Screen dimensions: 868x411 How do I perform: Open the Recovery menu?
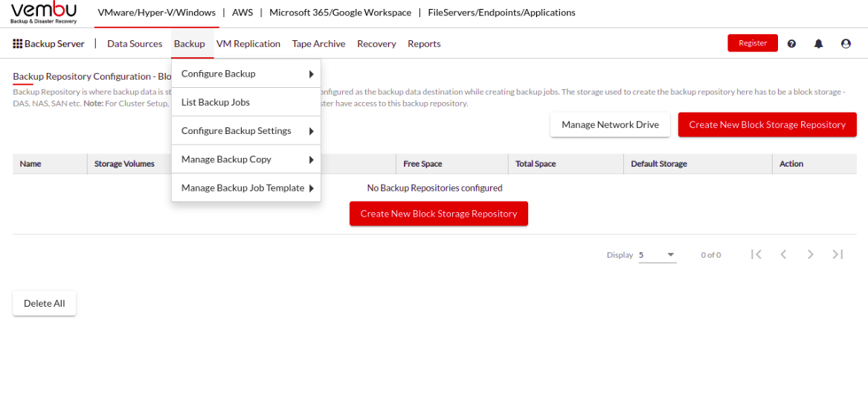376,44
